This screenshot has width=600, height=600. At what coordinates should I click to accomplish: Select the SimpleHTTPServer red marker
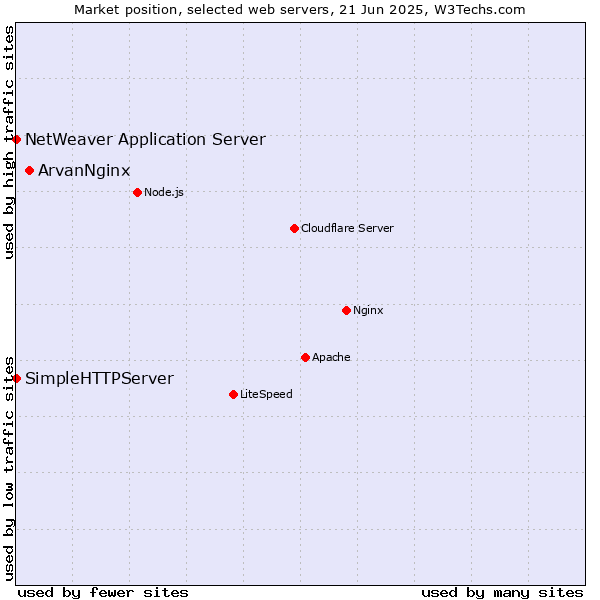(16, 378)
